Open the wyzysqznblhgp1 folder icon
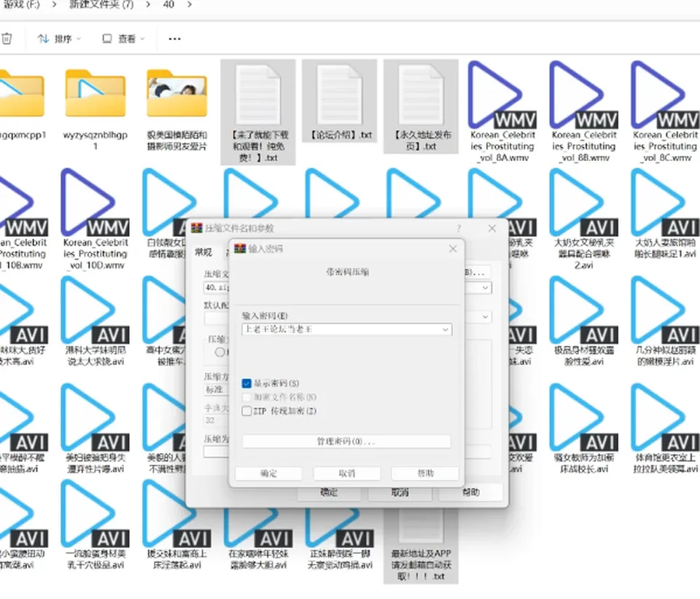 click(95, 93)
